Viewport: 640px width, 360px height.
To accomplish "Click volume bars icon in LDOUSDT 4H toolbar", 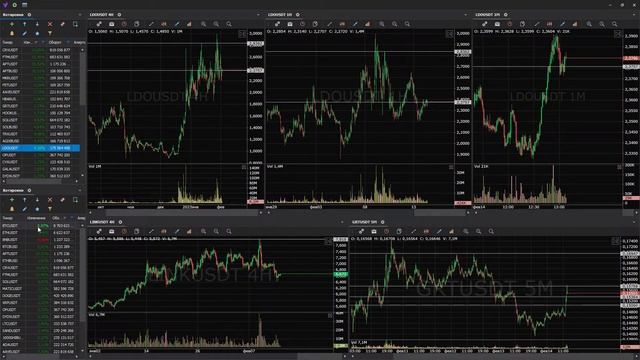I will 189,24.
